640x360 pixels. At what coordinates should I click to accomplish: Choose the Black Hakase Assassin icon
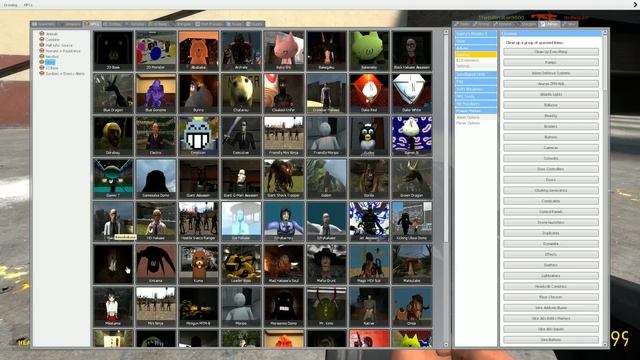click(412, 51)
